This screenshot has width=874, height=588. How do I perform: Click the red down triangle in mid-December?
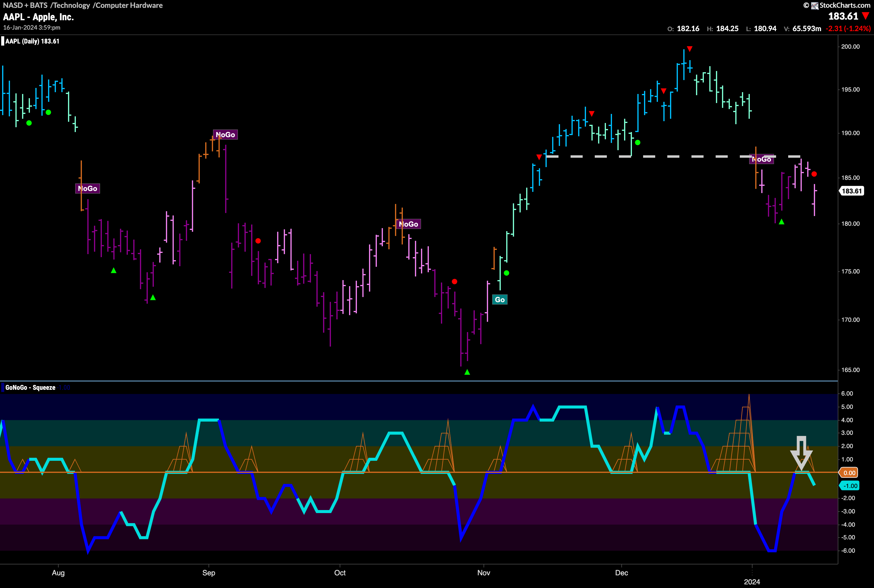pyautogui.click(x=664, y=91)
